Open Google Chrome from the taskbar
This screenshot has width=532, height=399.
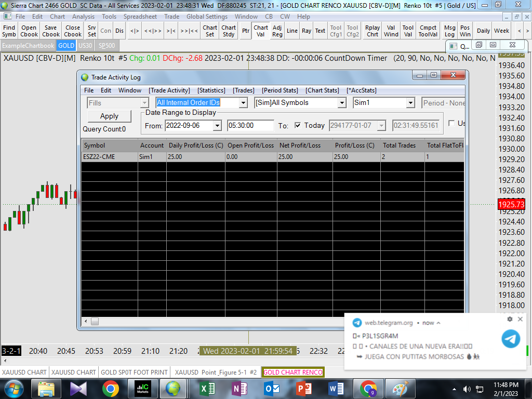(110, 389)
